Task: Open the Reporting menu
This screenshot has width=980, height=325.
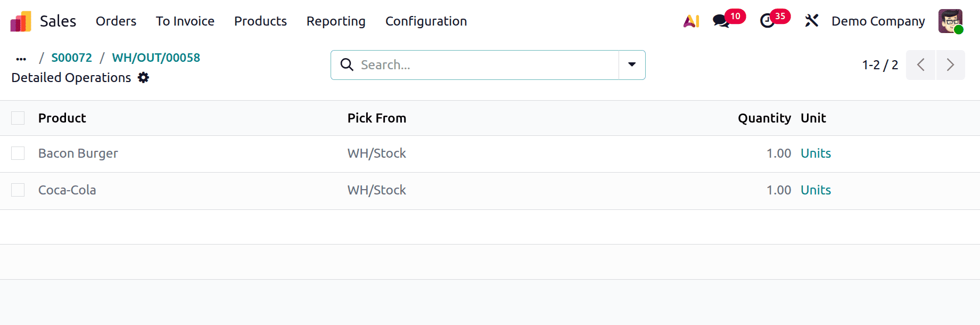Action: [335, 21]
